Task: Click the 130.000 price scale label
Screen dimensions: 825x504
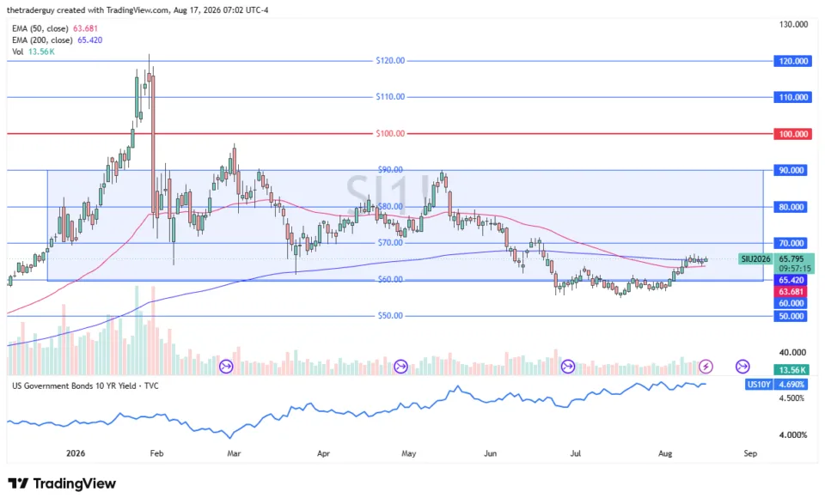Action: tap(793, 24)
